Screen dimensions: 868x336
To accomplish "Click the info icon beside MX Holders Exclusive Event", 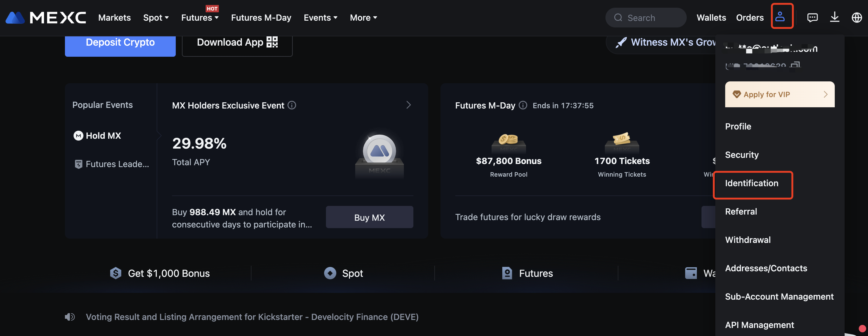I will pos(292,105).
